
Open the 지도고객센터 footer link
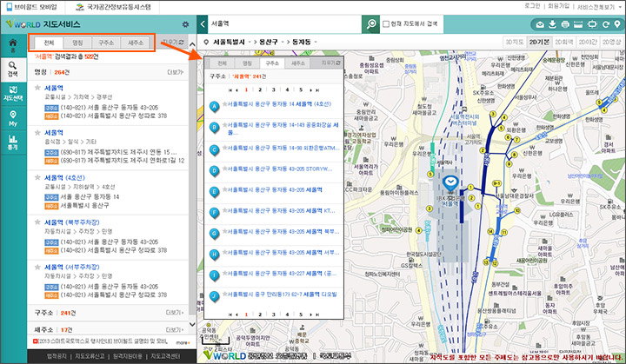165,356
